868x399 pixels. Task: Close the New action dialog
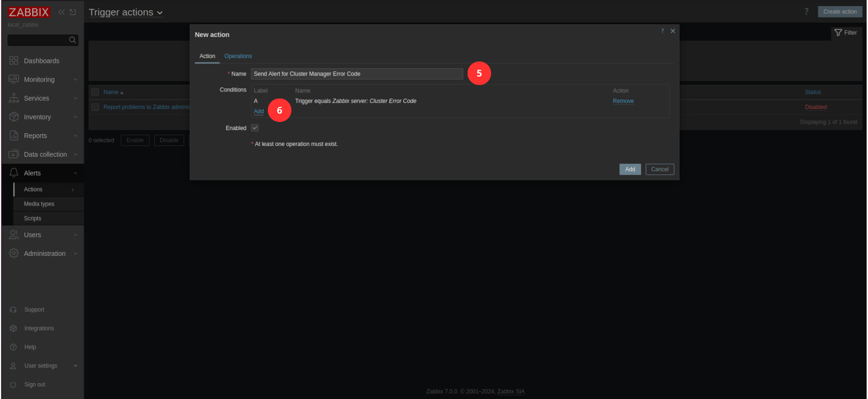[673, 31]
